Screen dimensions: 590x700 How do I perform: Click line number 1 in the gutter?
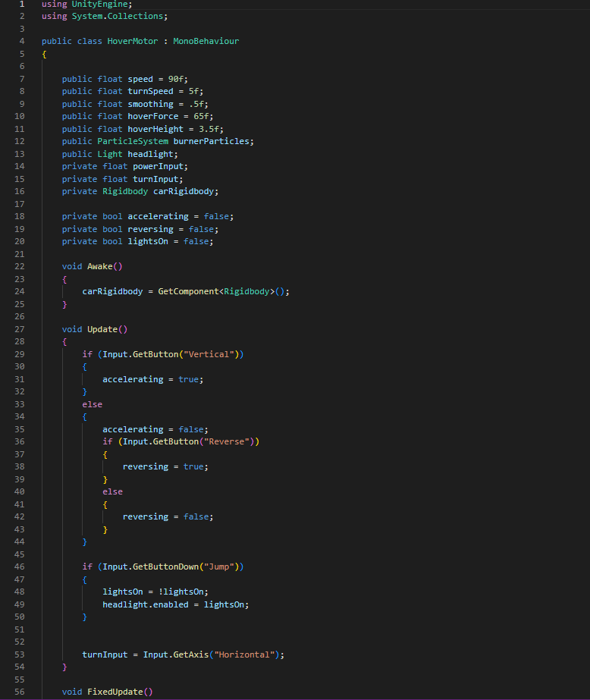pos(21,4)
